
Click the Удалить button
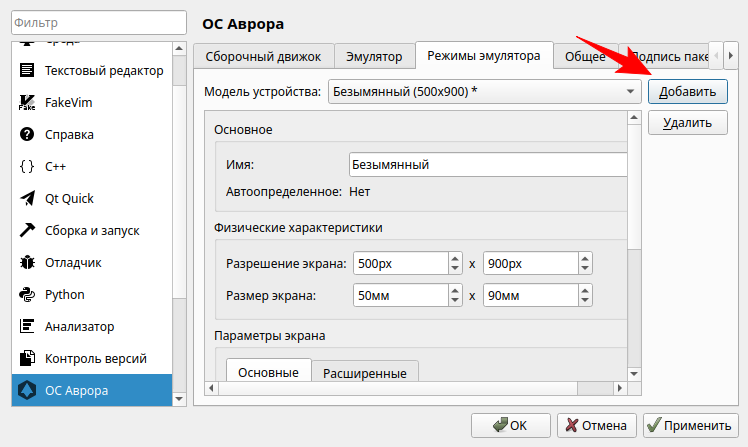[x=687, y=123]
